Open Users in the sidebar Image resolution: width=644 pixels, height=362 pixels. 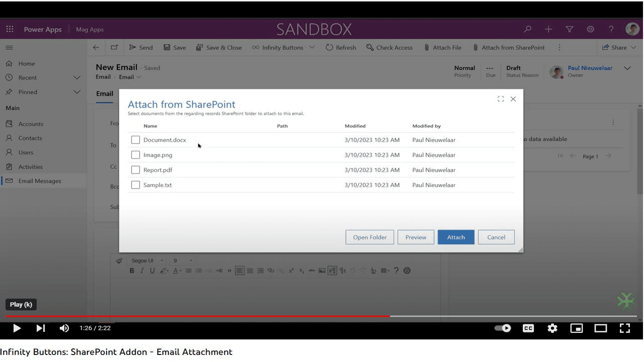[x=26, y=152]
